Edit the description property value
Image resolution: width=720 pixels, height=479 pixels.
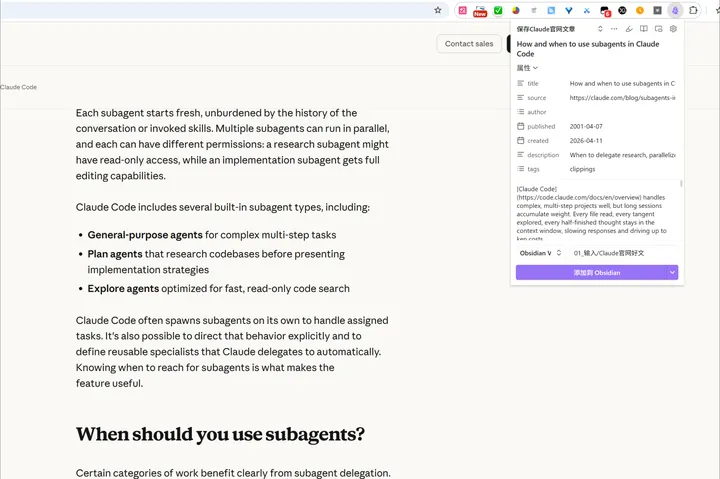click(622, 155)
